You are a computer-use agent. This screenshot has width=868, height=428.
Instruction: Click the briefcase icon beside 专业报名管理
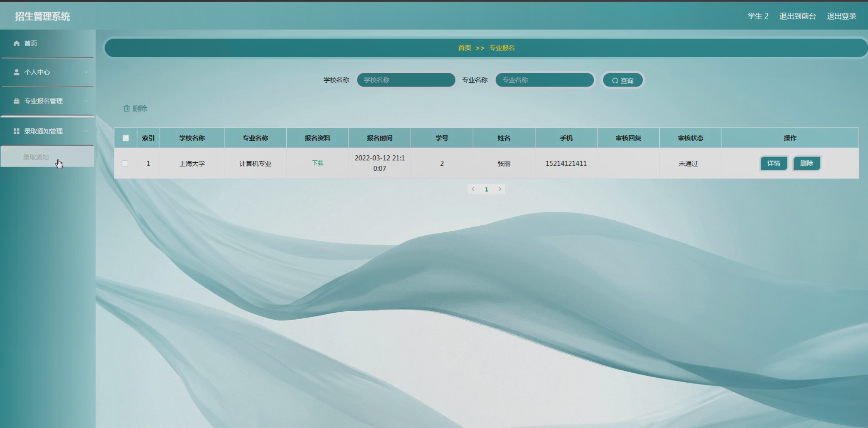click(16, 101)
